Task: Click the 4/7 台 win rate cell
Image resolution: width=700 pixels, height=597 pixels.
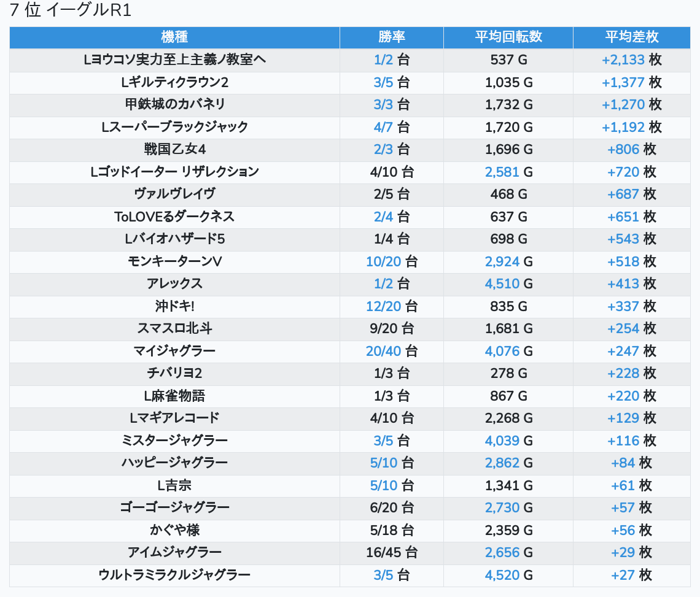Action: [392, 127]
